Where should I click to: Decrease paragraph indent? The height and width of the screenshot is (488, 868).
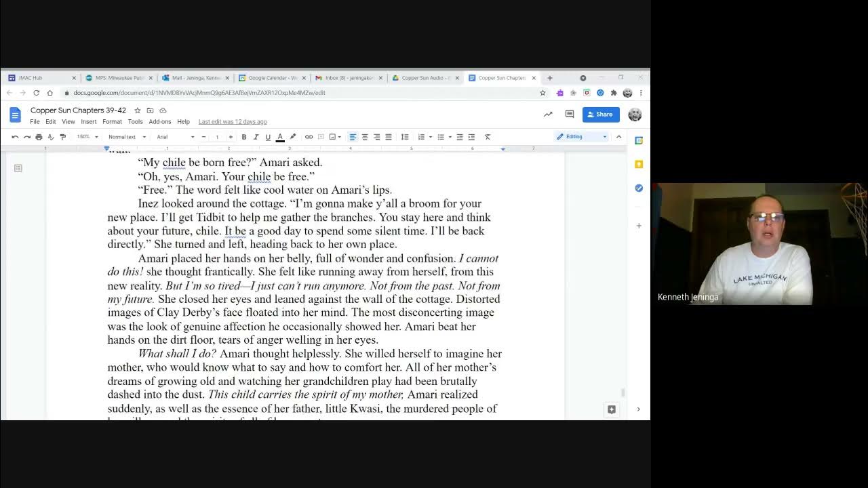coord(460,137)
